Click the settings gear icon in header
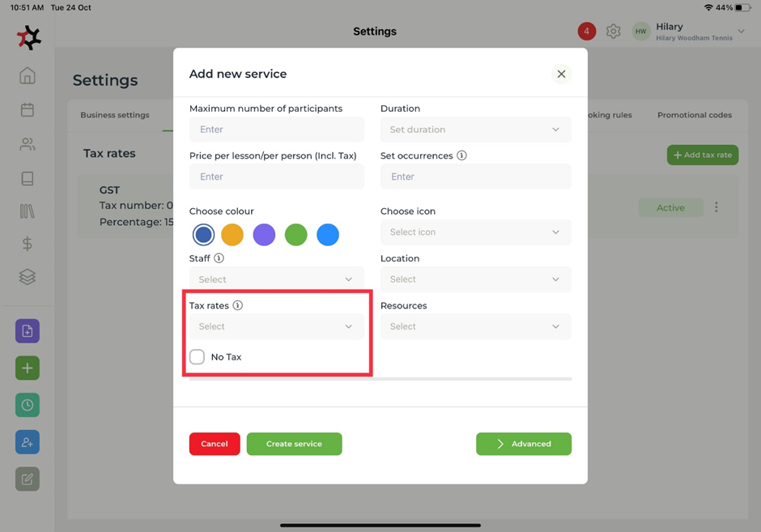Image resolution: width=761 pixels, height=532 pixels. (x=614, y=32)
